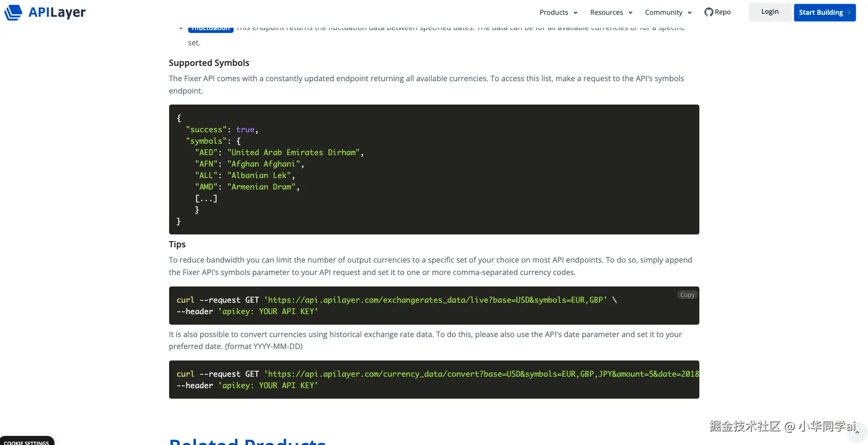Click the [...] ellipsis line in code

click(206, 198)
